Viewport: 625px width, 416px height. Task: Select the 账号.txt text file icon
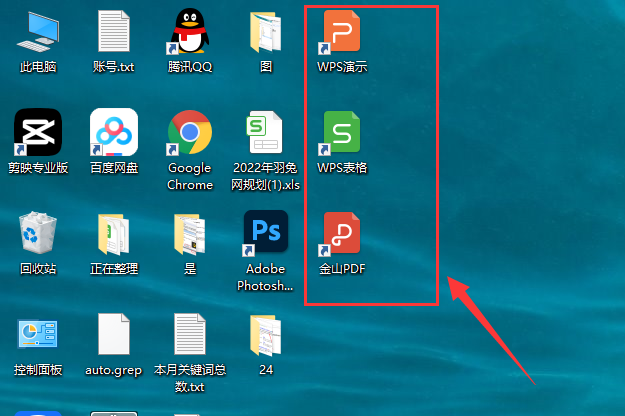point(114,31)
